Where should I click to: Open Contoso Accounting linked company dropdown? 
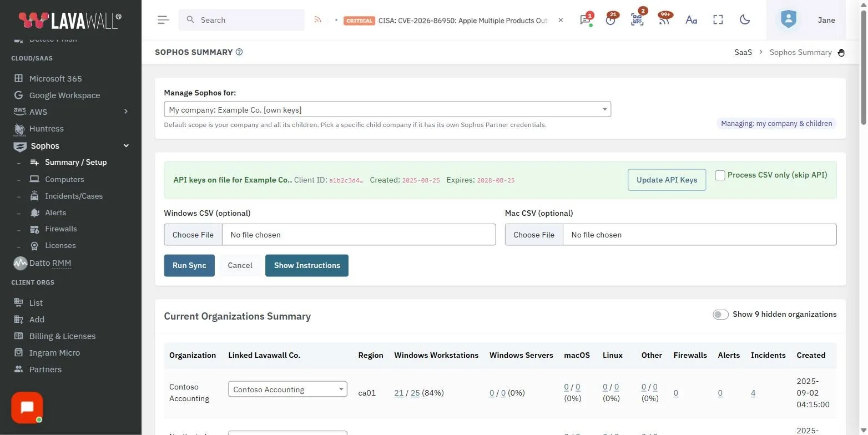[x=287, y=389]
